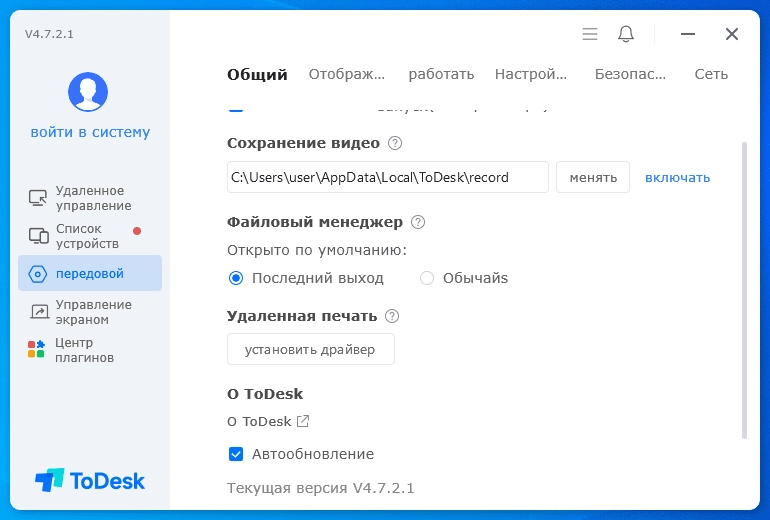
Task: Click the user avatar icon
Action: pyautogui.click(x=88, y=92)
